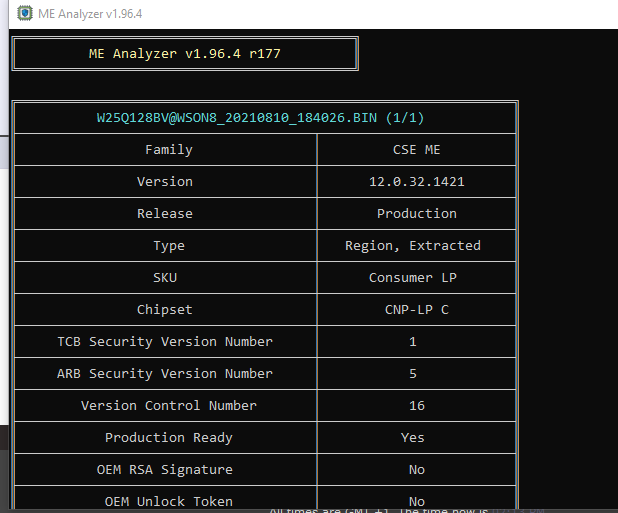Select version value 12.0.32.1421
The image size is (618, 513).
coord(417,182)
